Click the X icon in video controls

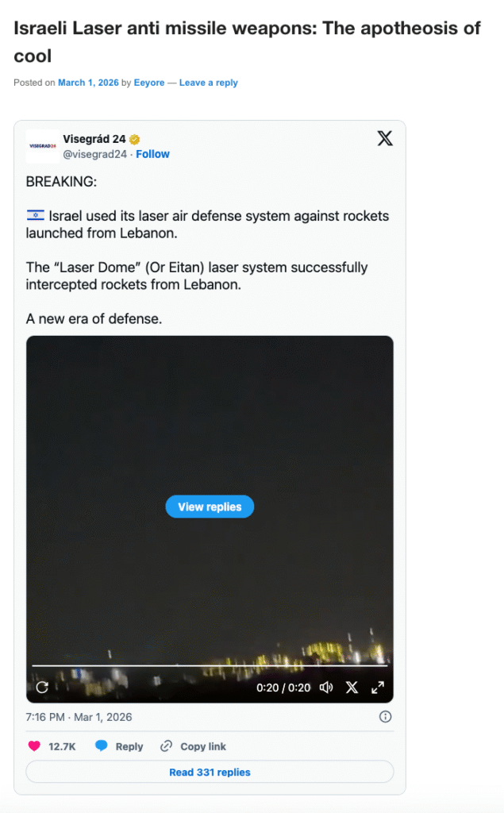352,688
